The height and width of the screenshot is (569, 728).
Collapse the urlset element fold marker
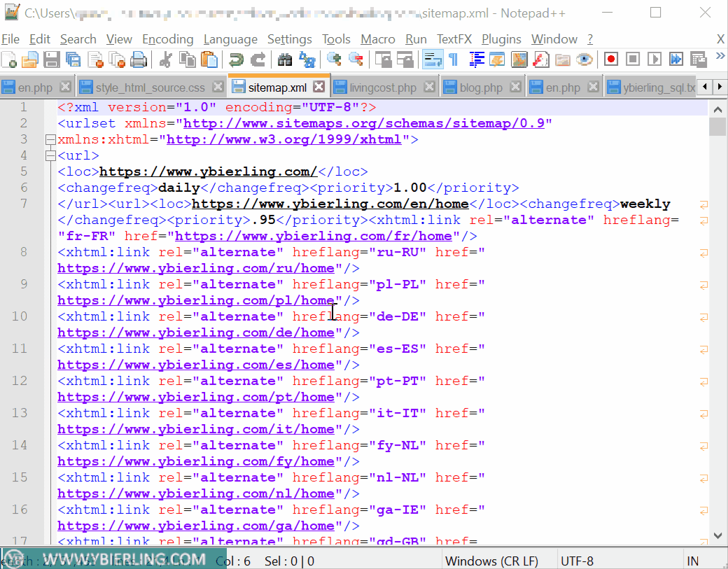tap(50, 139)
